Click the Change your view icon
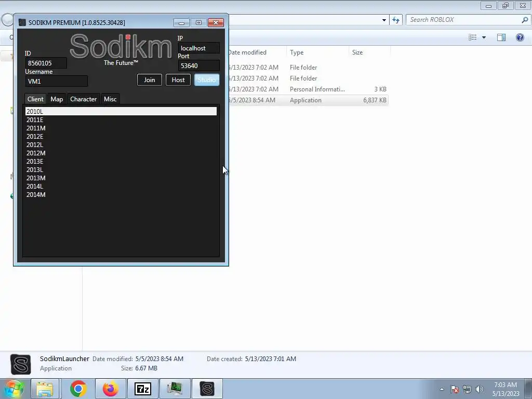Image resolution: width=532 pixels, height=399 pixels. 473,37
